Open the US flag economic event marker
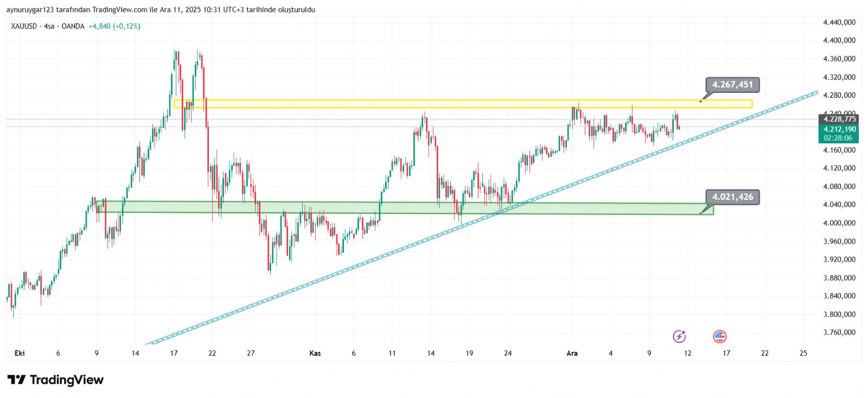 tap(719, 337)
